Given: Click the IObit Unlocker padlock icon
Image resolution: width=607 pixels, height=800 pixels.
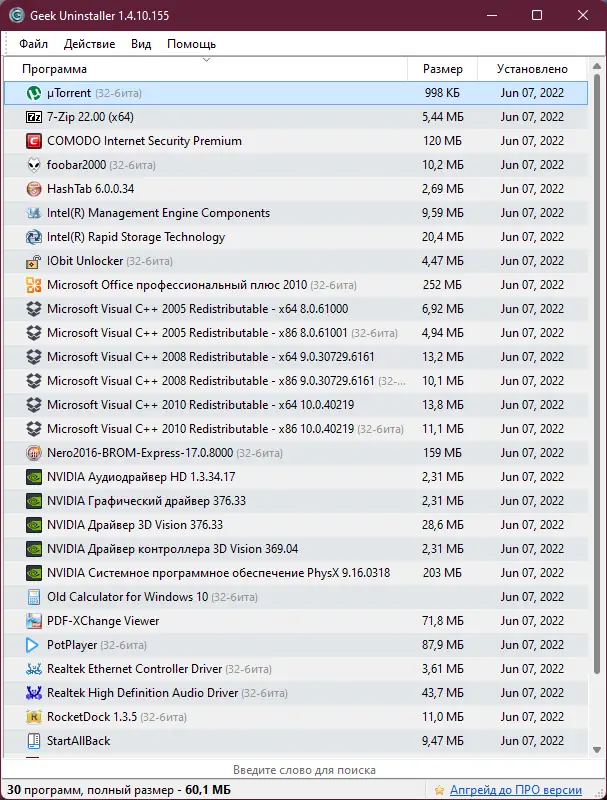Looking at the screenshot, I should [x=34, y=261].
